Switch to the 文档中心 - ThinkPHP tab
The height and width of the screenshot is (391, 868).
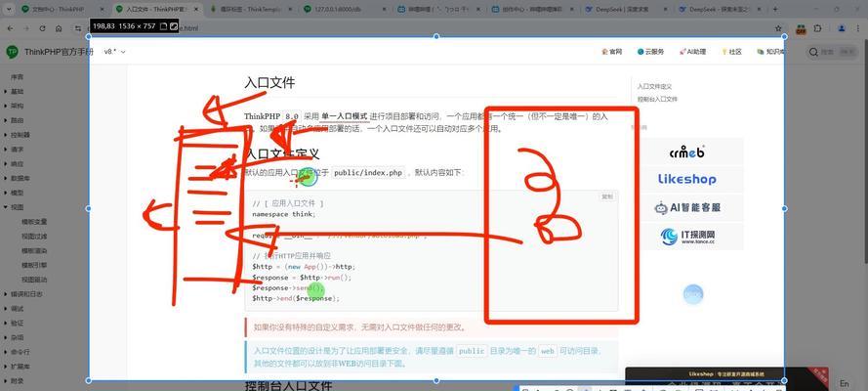(62, 10)
